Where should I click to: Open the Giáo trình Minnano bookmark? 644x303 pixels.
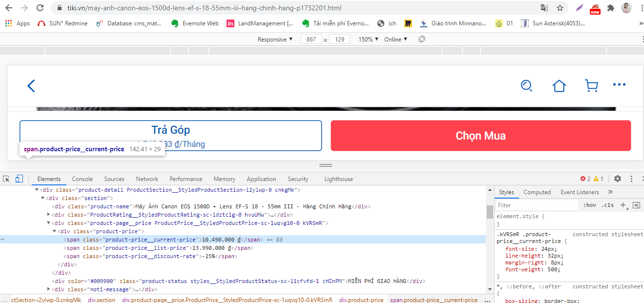click(453, 23)
